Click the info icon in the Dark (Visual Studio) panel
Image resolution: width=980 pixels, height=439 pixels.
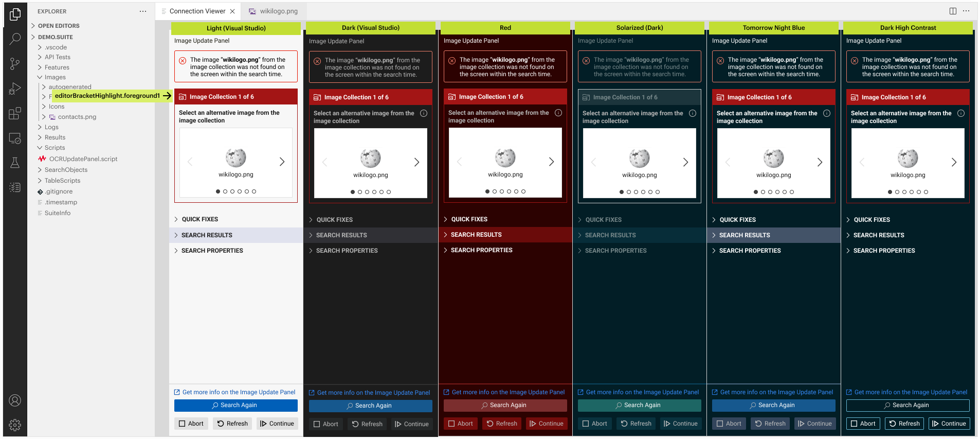[424, 113]
